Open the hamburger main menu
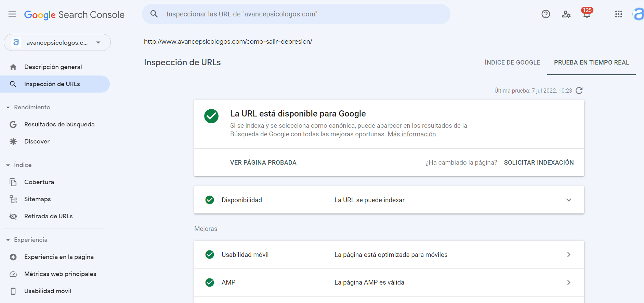The image size is (644, 303). 12,14
